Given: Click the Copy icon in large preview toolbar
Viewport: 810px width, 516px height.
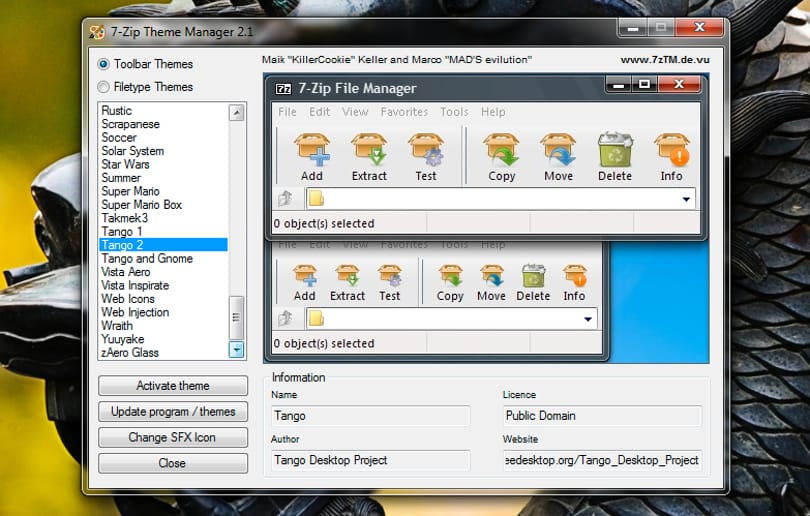Looking at the screenshot, I should [x=502, y=150].
